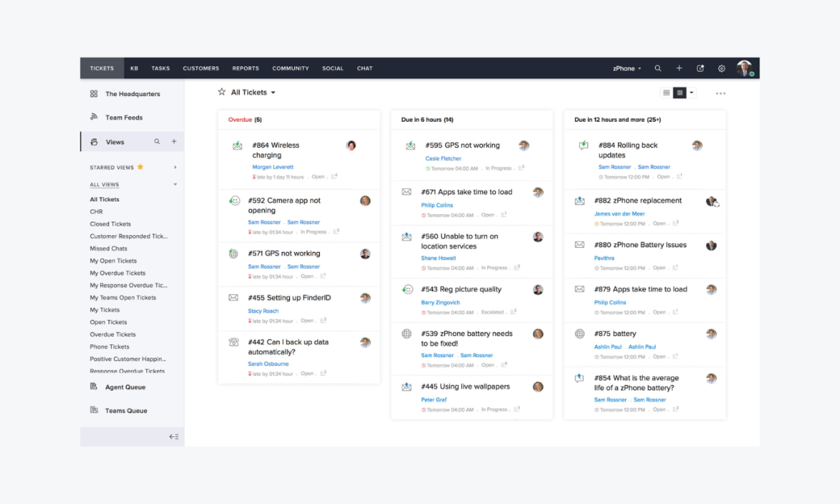Select Missed Chats view
The width and height of the screenshot is (840, 504).
pos(108,248)
